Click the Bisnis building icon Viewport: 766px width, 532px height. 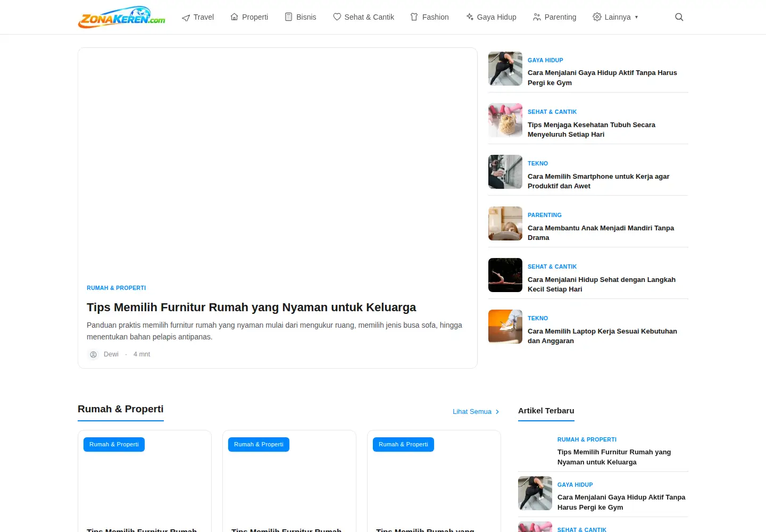coord(288,17)
